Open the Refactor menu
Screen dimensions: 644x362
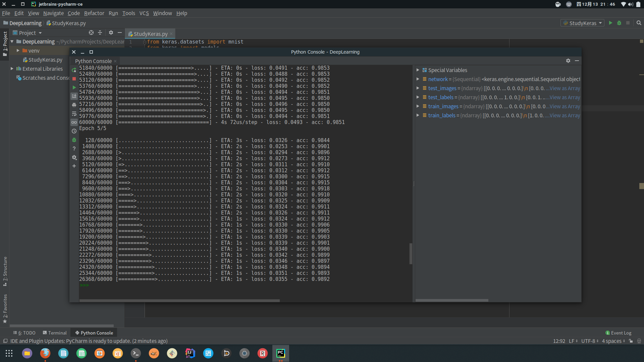pyautogui.click(x=94, y=13)
